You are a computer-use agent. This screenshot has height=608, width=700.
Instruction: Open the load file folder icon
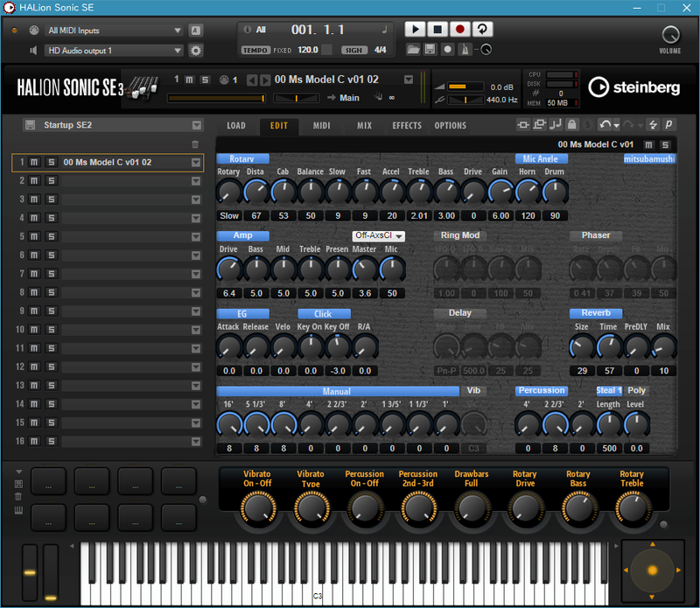pos(413,50)
